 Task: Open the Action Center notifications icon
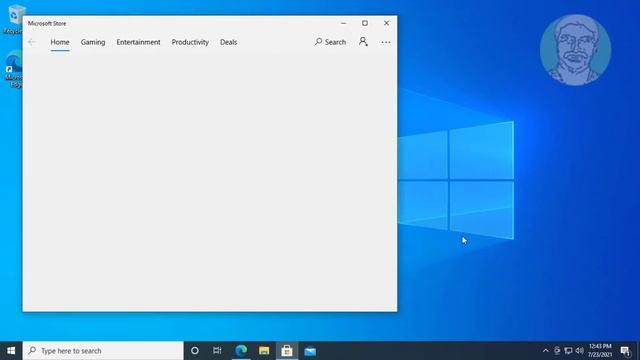click(x=625, y=351)
